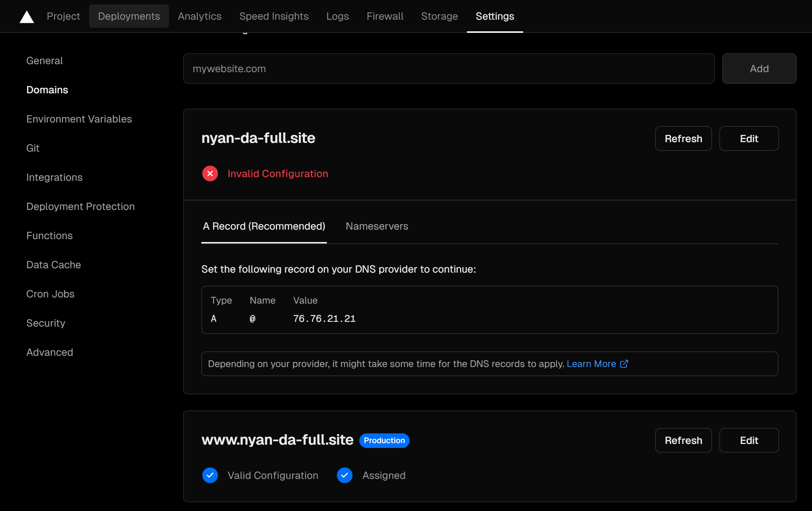Open Environment Variables settings
This screenshot has height=511, width=812.
[x=79, y=119]
